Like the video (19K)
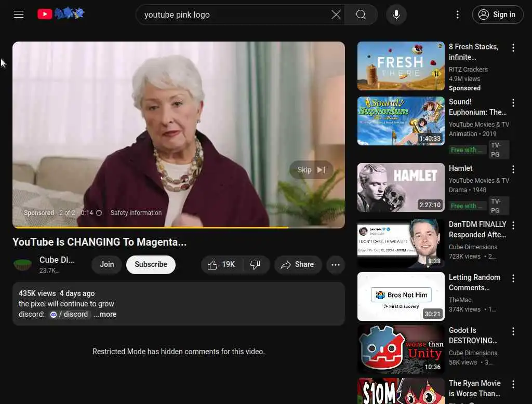Screen dimensions: 532x404 (x=222, y=265)
